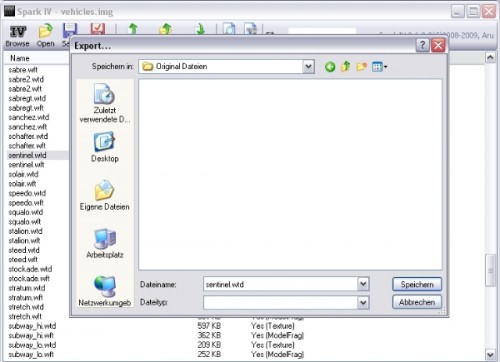Click the scroll down arrow of Spark IV list

click(490, 354)
